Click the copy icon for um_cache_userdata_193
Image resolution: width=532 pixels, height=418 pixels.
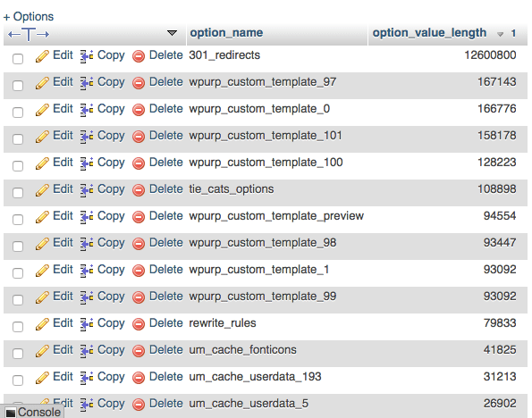tap(87, 378)
